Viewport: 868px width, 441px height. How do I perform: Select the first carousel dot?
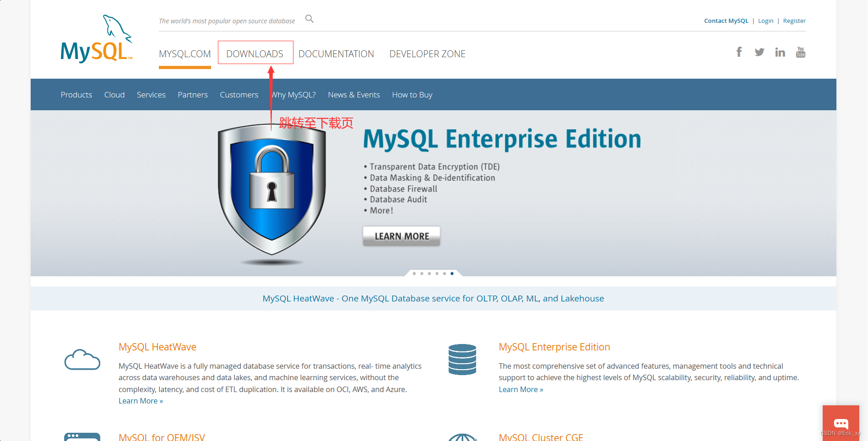414,274
